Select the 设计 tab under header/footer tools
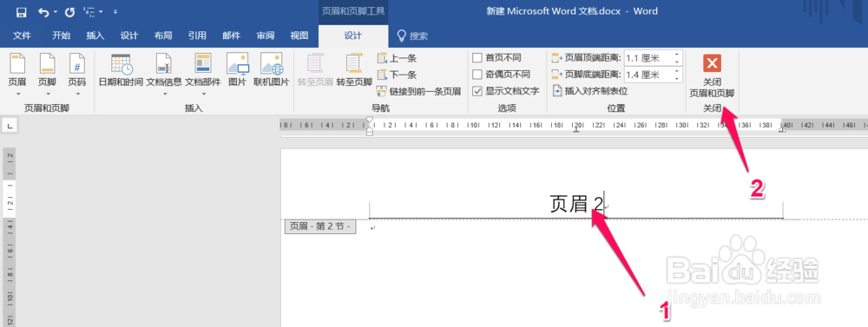868x327 pixels. pyautogui.click(x=353, y=36)
